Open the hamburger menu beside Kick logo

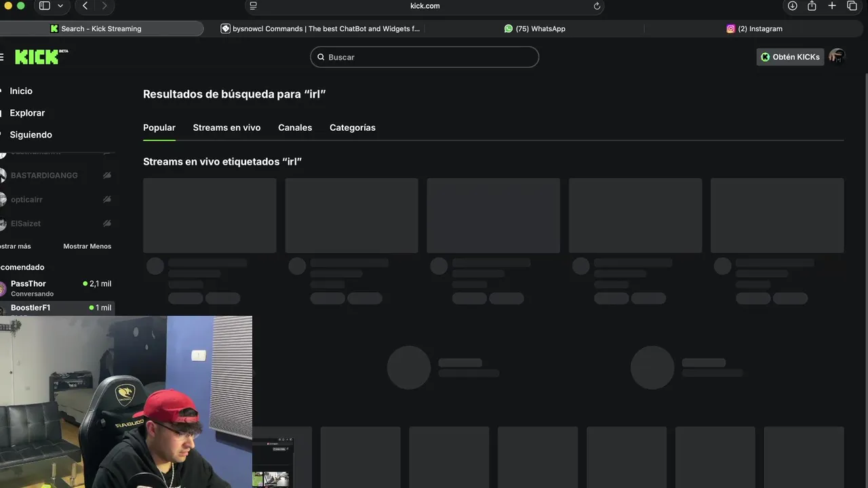pyautogui.click(x=1, y=57)
